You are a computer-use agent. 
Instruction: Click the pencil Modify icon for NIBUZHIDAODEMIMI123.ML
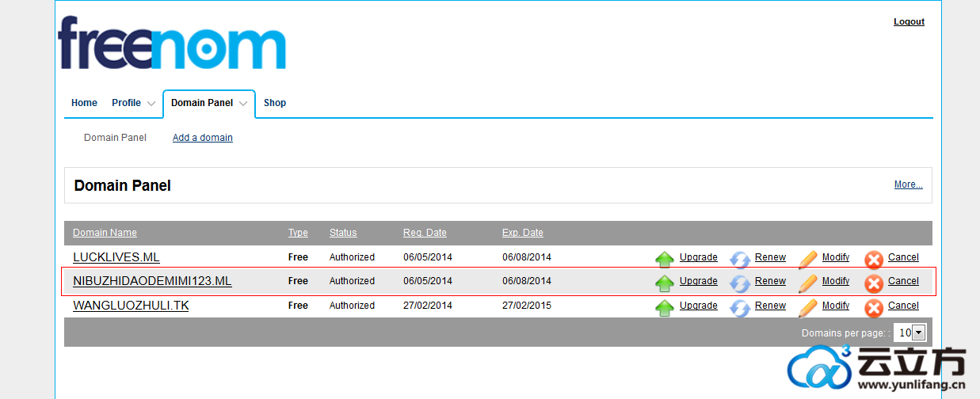point(807,283)
